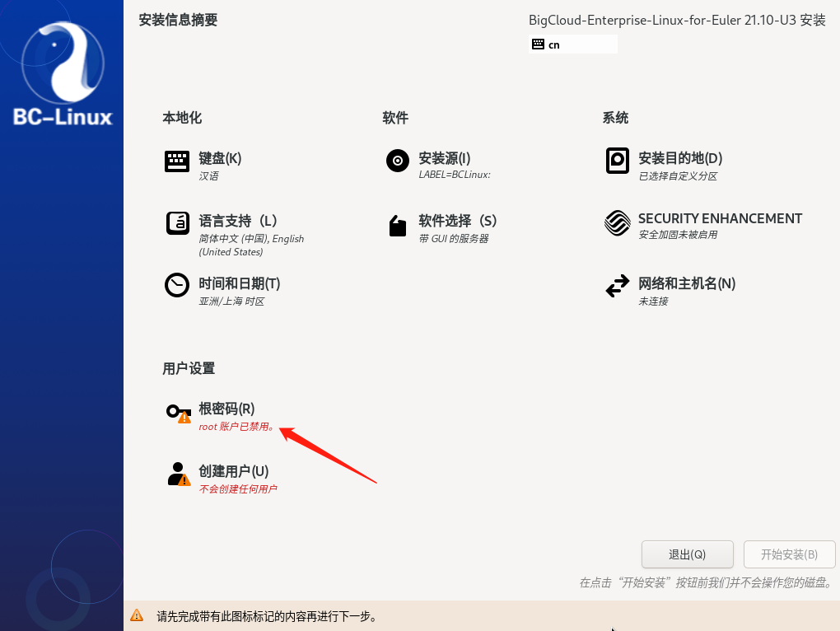Open root password key icon

pyautogui.click(x=179, y=413)
